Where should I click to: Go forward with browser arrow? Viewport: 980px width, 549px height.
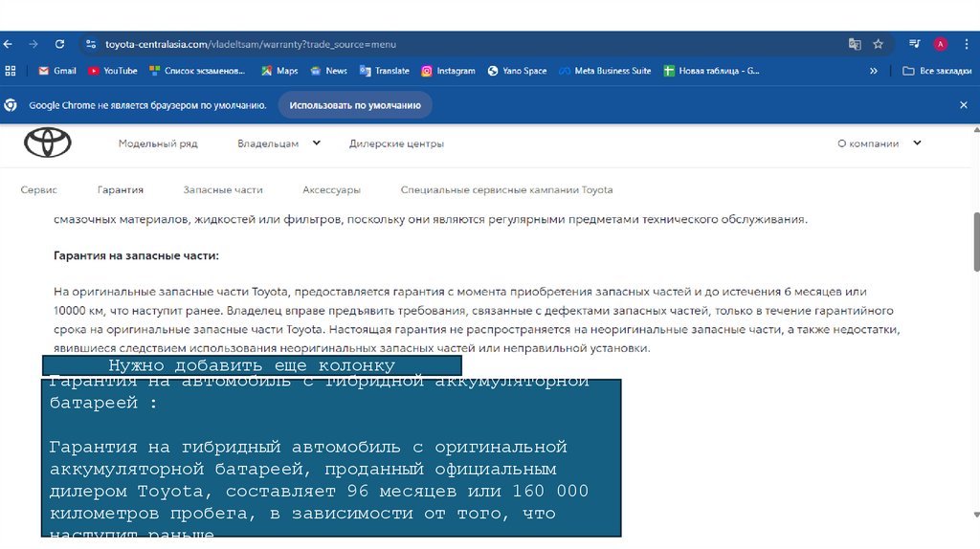click(33, 44)
